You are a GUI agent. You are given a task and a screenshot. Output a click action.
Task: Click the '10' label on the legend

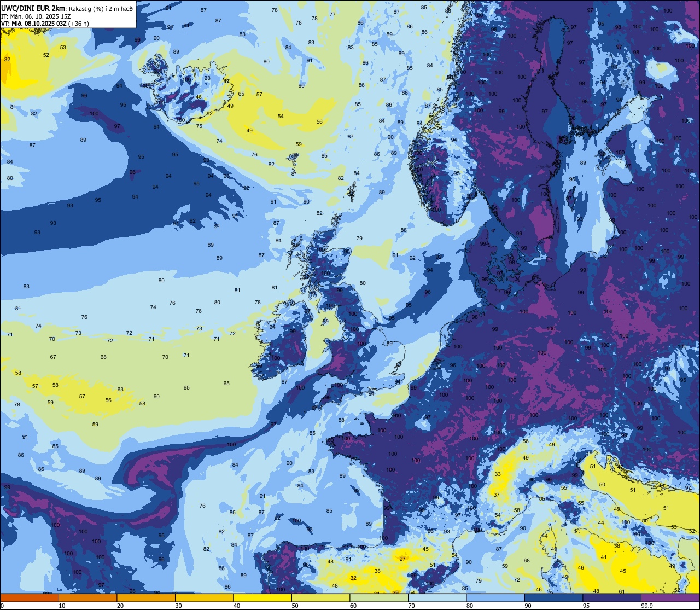62,606
